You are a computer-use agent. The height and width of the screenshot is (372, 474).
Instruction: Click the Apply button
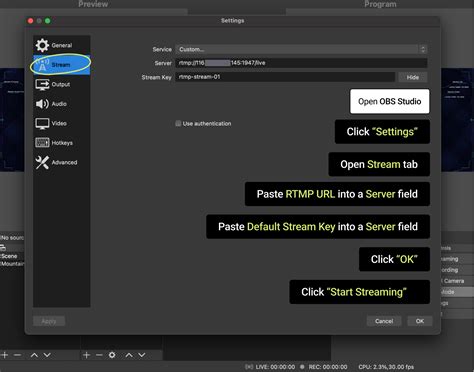point(49,321)
